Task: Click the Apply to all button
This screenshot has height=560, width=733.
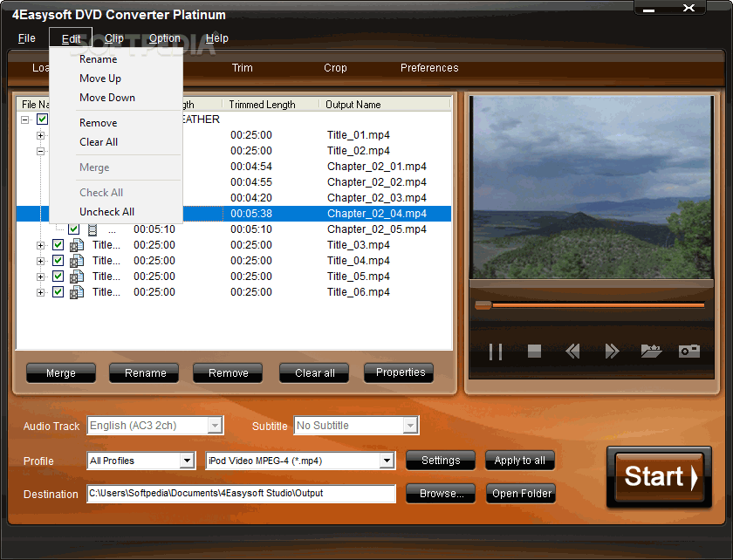Action: (520, 461)
